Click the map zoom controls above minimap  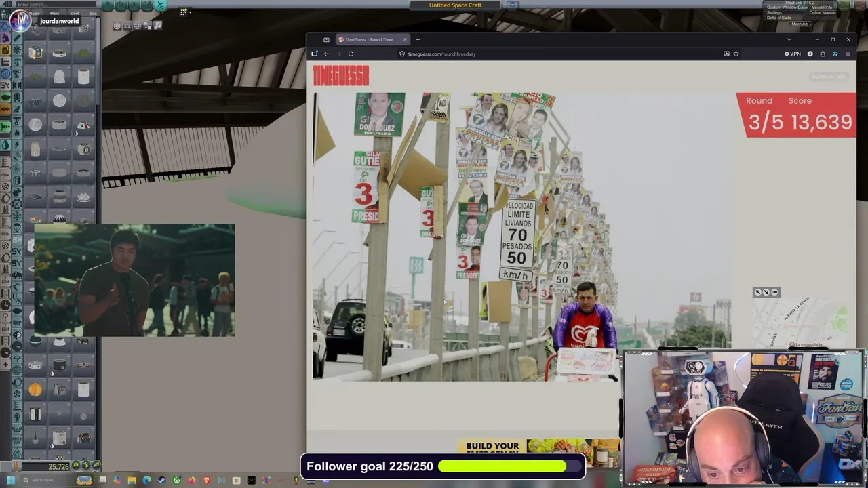pos(766,292)
